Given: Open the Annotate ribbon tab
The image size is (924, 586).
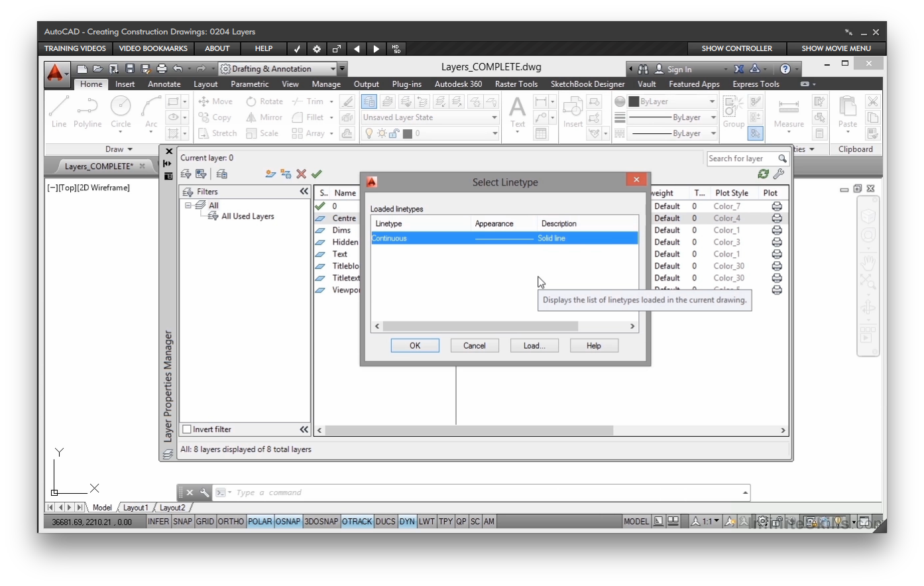Looking at the screenshot, I should pyautogui.click(x=164, y=84).
